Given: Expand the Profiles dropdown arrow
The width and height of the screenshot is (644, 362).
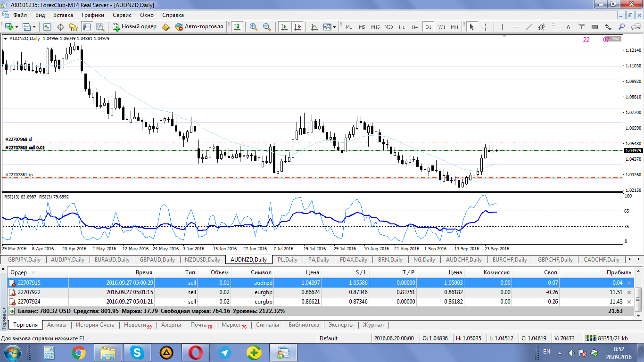Looking at the screenshot, I should (34, 27).
